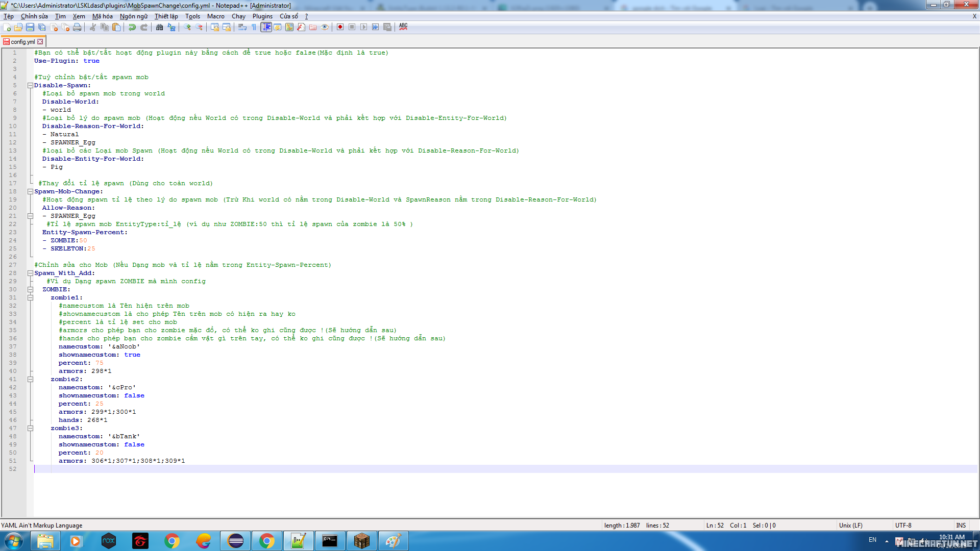The image size is (980, 551).
Task: Open Google Chrome from the taskbar
Action: [x=172, y=541]
